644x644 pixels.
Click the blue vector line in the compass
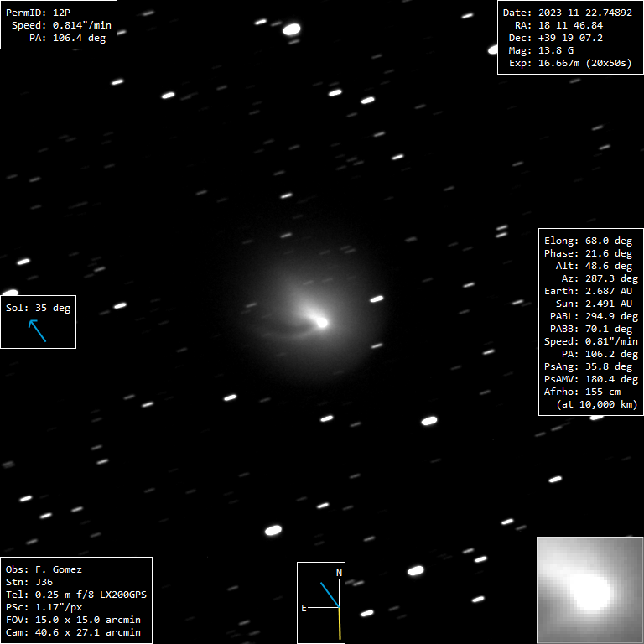pyautogui.click(x=330, y=595)
